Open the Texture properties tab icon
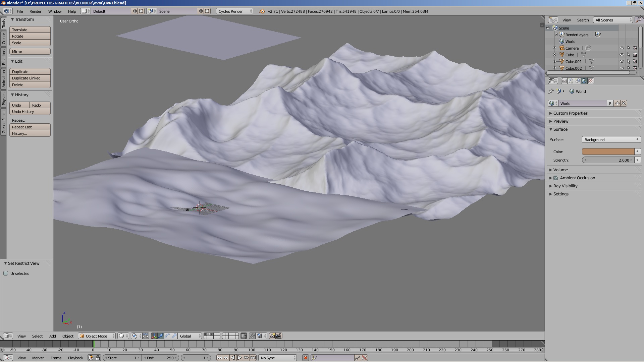 (x=591, y=81)
